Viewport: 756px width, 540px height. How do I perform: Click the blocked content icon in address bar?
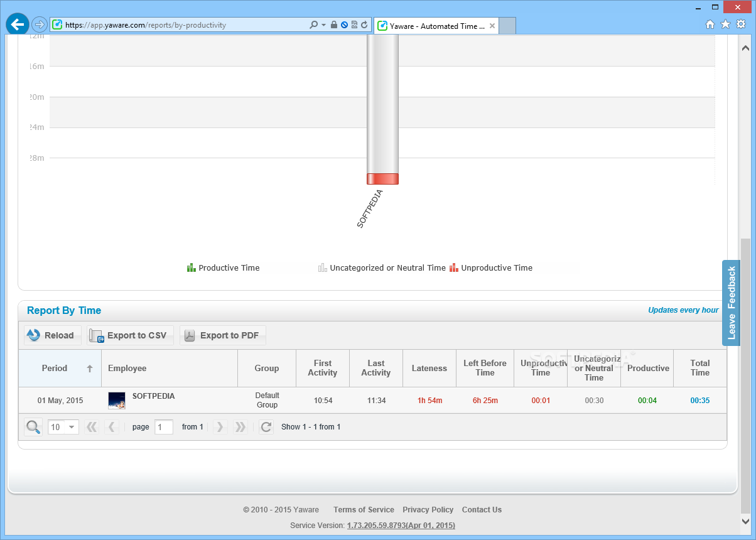[x=344, y=25]
